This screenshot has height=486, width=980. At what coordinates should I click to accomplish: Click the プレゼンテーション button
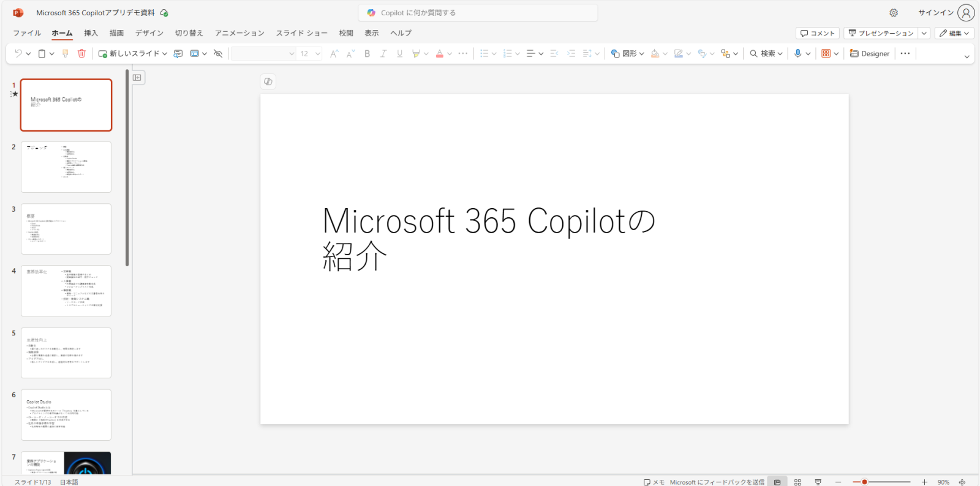point(881,33)
